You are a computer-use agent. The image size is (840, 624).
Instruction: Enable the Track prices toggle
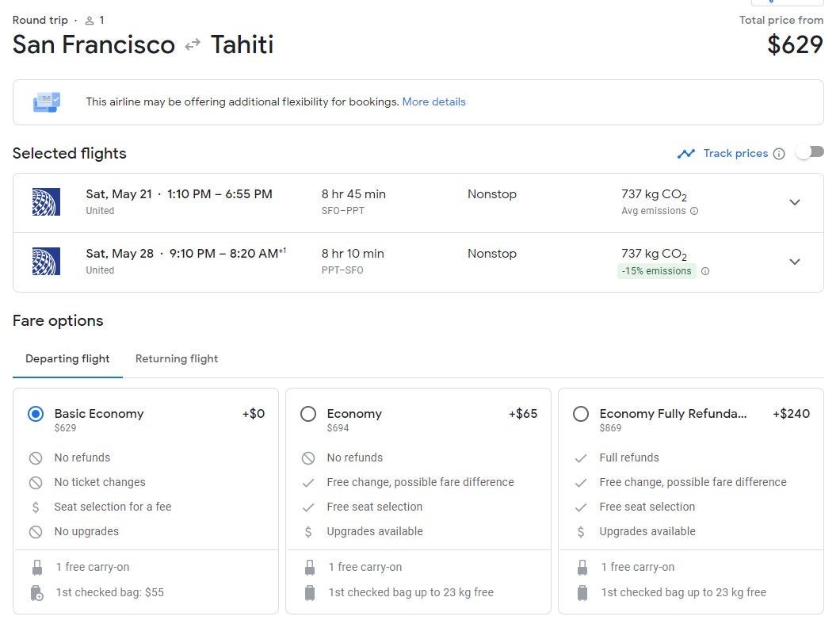(x=810, y=152)
